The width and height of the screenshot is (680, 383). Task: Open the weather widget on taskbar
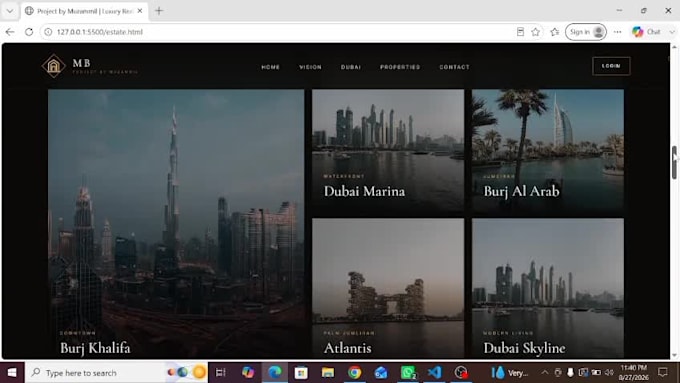510,372
